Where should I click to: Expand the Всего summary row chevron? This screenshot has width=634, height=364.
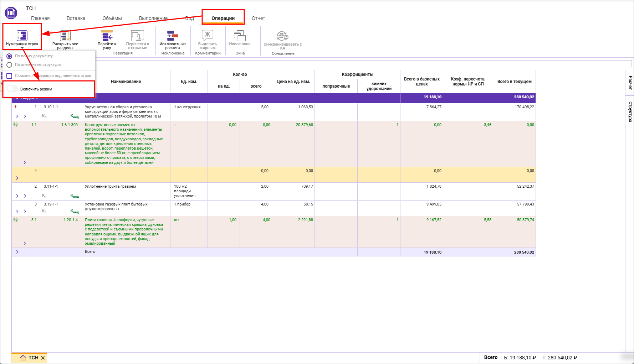17,252
